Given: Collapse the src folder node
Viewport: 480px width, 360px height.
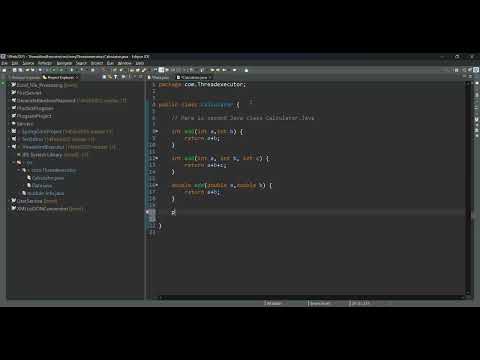Looking at the screenshot, I should click(x=14, y=163).
